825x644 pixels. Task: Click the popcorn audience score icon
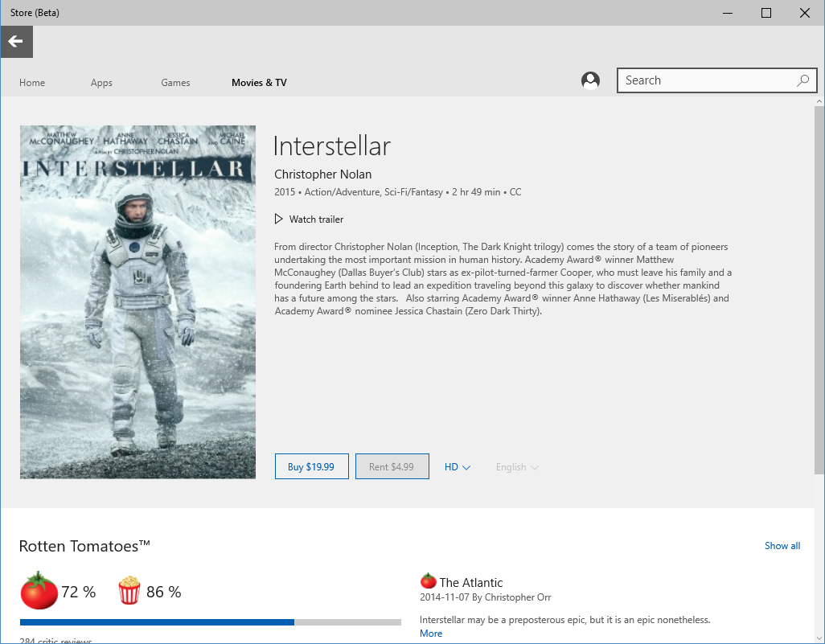click(x=129, y=592)
